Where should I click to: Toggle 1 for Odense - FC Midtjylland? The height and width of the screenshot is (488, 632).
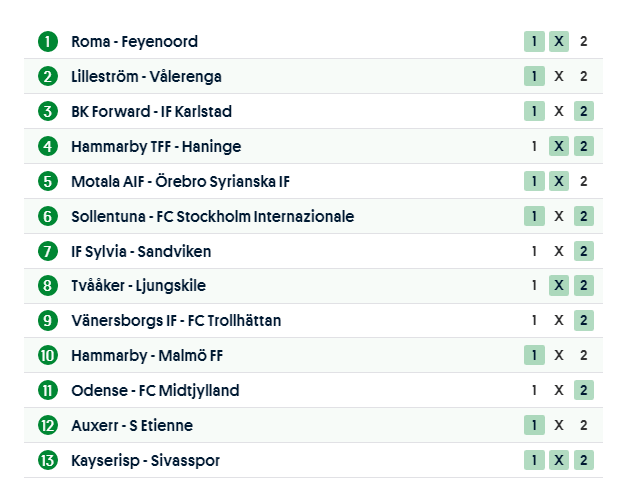[x=535, y=390]
